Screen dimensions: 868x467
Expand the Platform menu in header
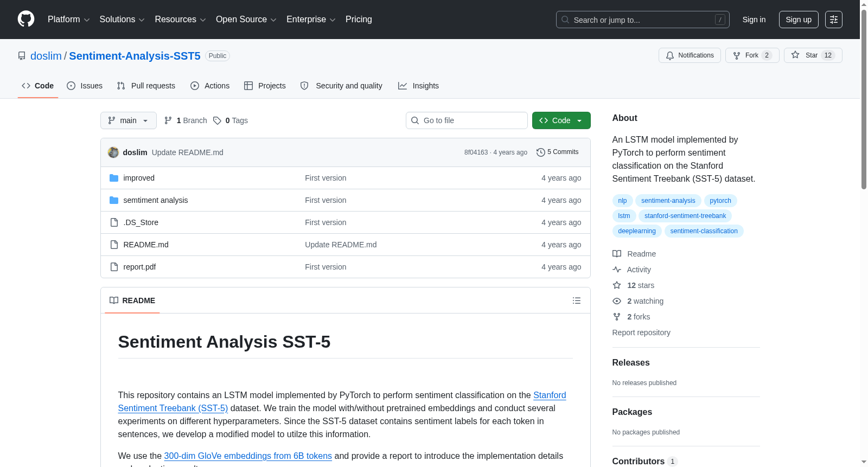68,20
